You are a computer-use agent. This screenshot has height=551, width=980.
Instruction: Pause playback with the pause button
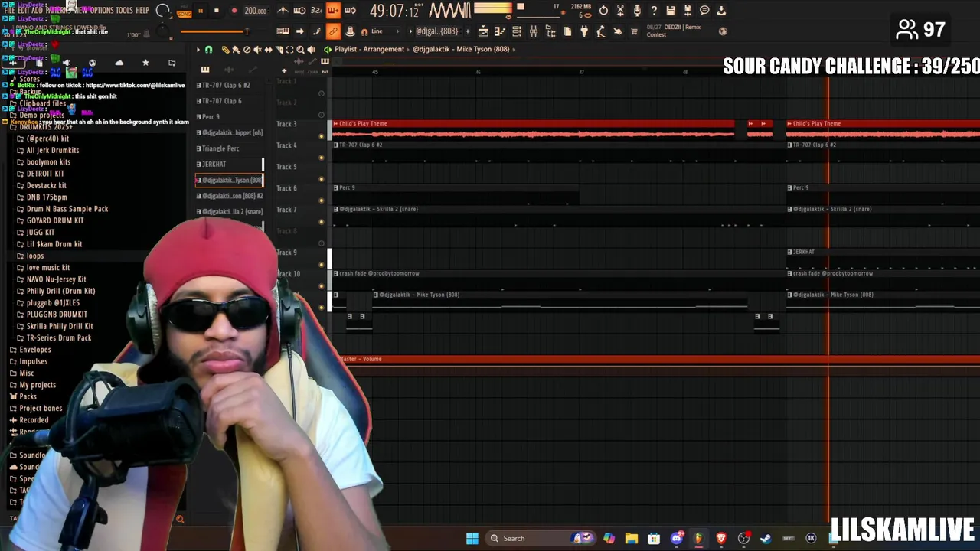point(201,11)
